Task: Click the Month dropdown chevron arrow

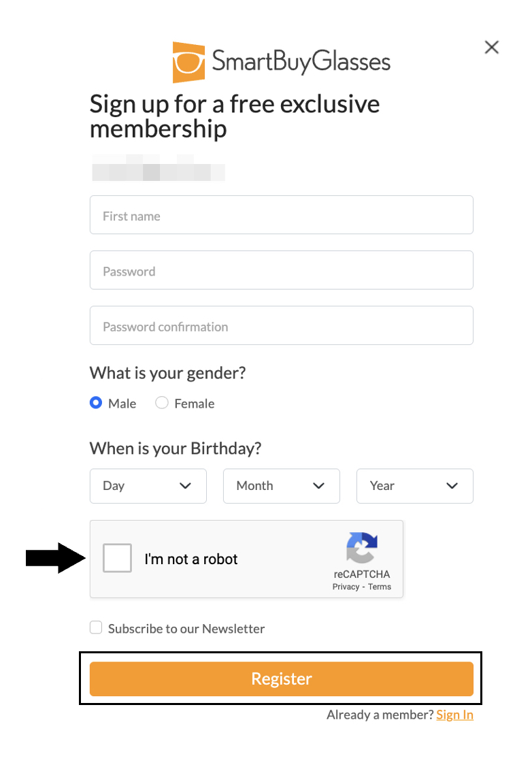Action: [318, 486]
